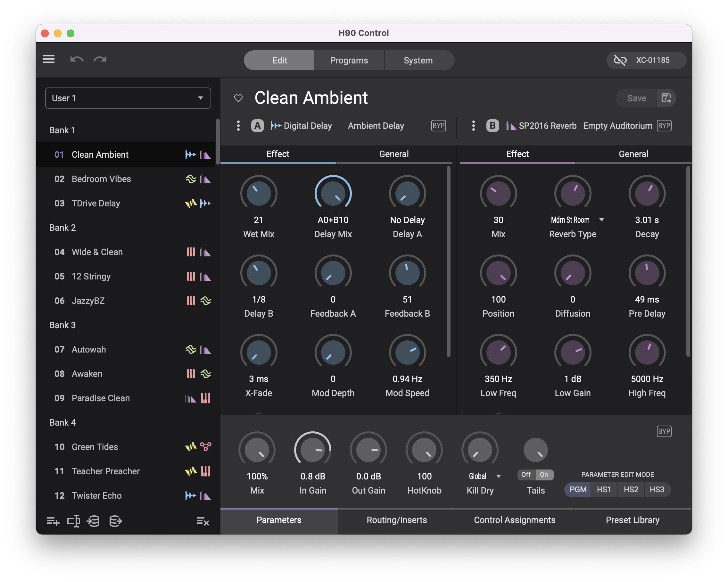Switch Tails to On
The image size is (728, 582).
(x=544, y=475)
